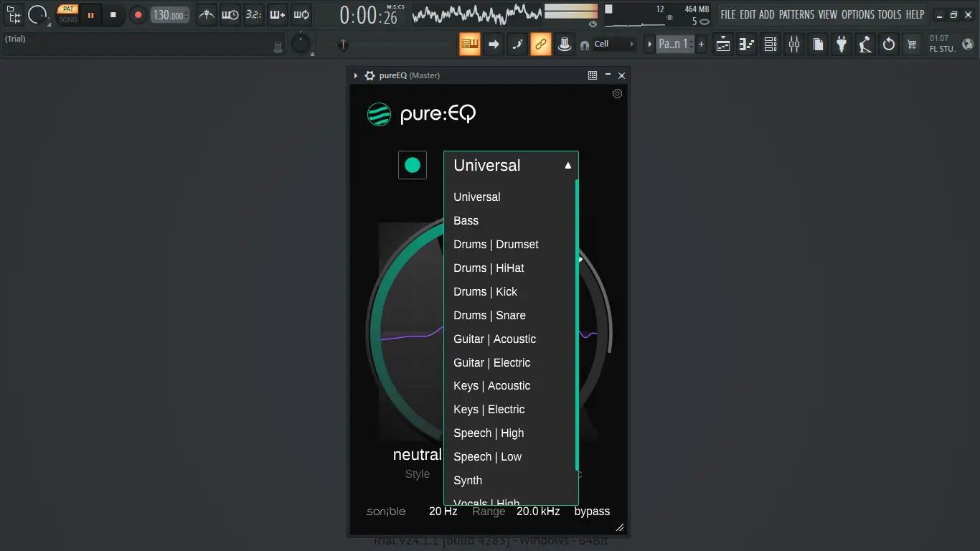The image size is (980, 551).
Task: Open the Cell snap dropdown
Action: tap(616, 44)
